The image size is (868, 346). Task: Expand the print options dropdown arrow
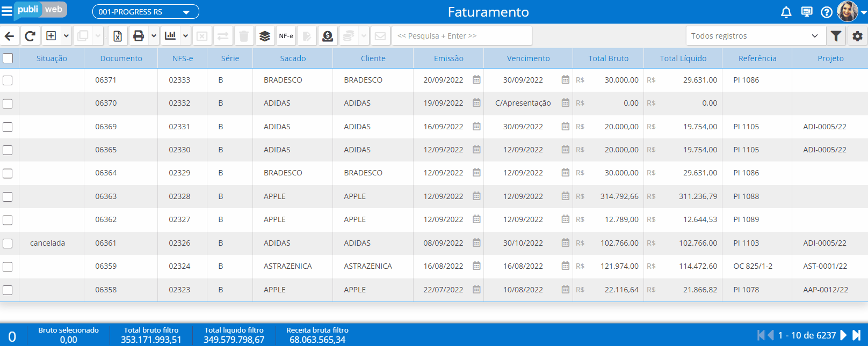pos(154,36)
